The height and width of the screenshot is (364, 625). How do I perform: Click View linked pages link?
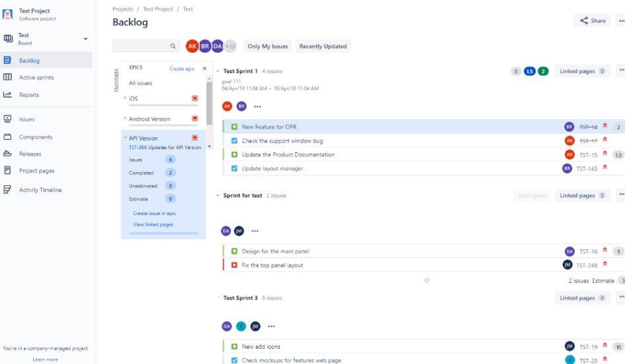(153, 225)
